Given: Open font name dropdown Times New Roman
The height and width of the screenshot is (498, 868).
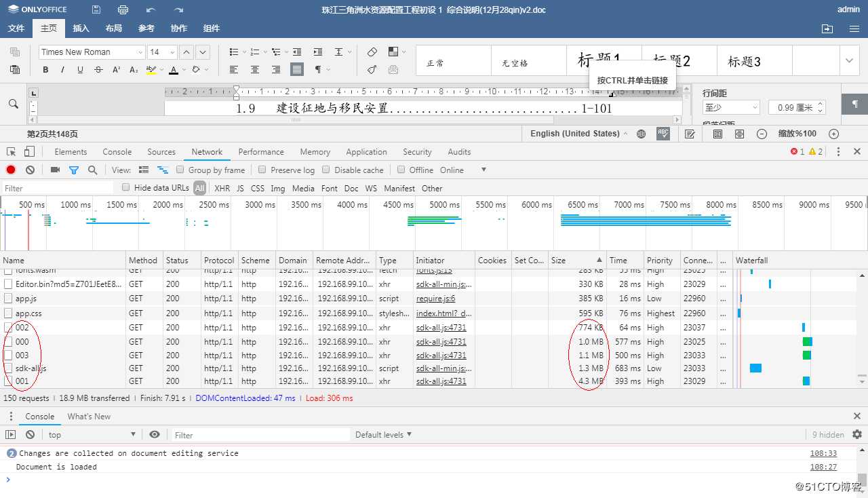Looking at the screenshot, I should click(x=92, y=52).
